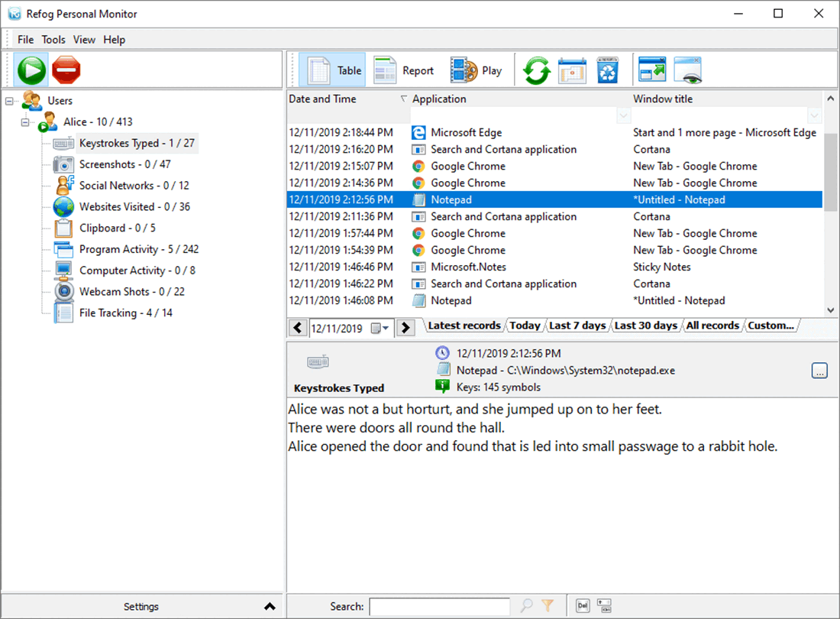
Task: Select File Tracking category
Action: (x=126, y=313)
